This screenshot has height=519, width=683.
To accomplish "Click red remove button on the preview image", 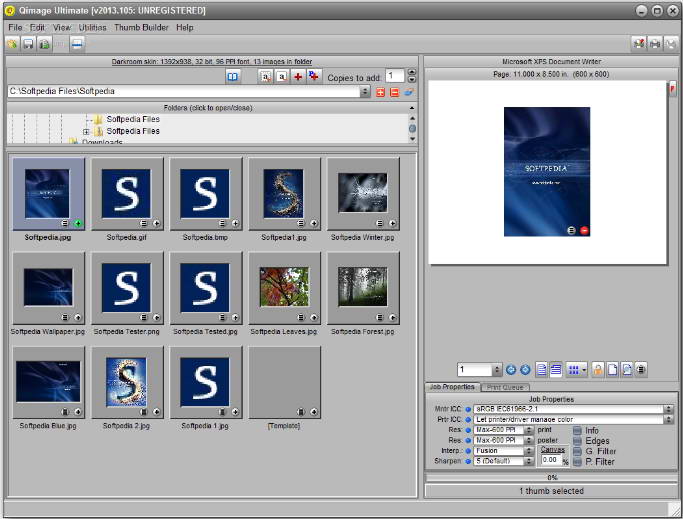I will pos(585,231).
